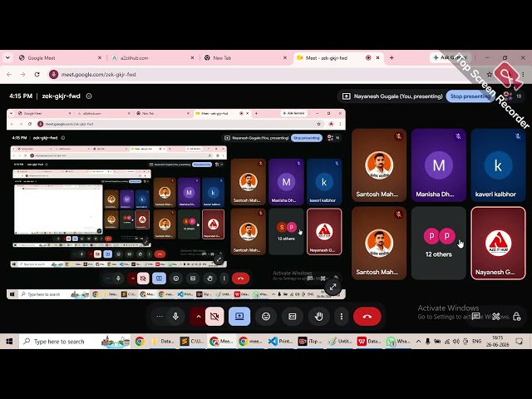The image size is (532, 399).
Task: Expand the shared presentation to full view
Action: [x=332, y=287]
